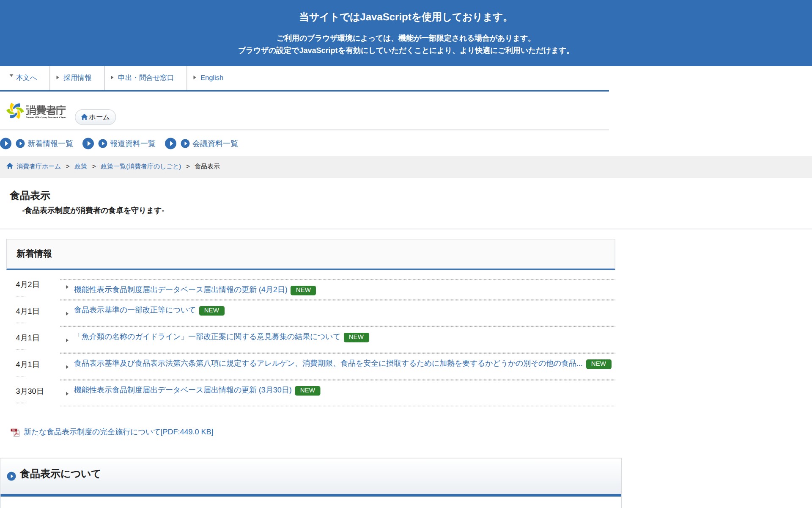Open 新たな食品表示制度の完全施行について PDF link
Viewport: 812px width, 508px height.
[118, 432]
